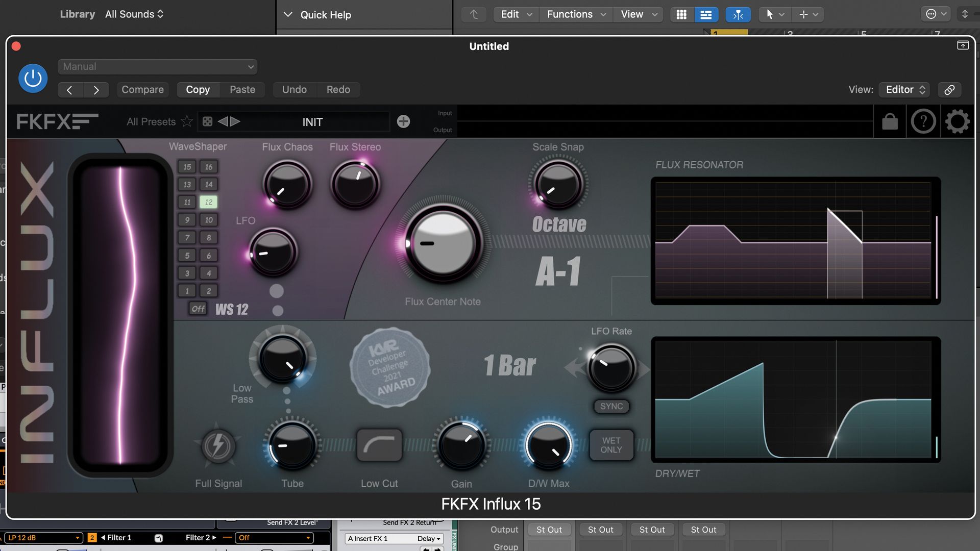The image size is (980, 551).
Task: Click the Full Signal lightning icon
Action: coord(218,446)
